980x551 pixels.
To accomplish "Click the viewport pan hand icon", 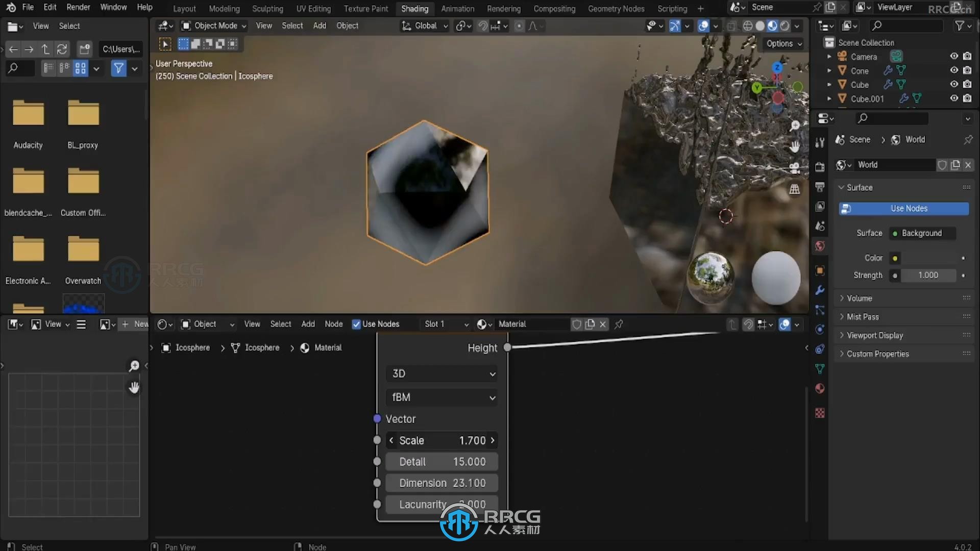I will point(795,147).
